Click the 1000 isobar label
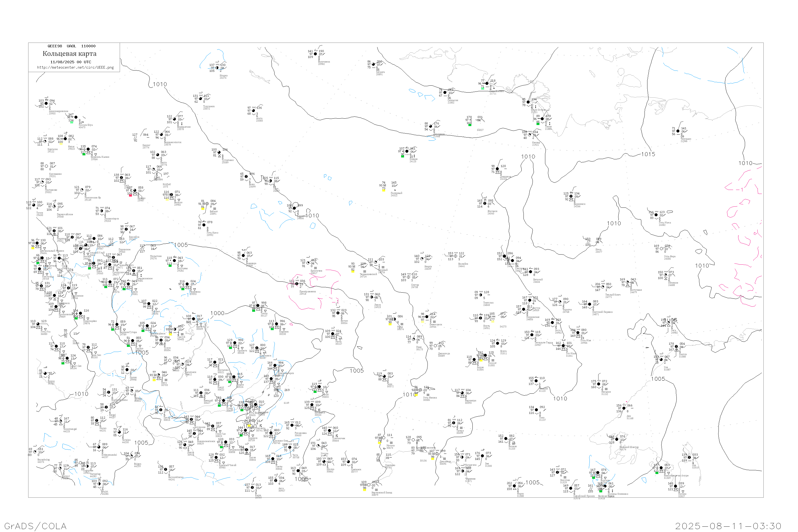The height and width of the screenshot is (532, 798). (x=218, y=314)
